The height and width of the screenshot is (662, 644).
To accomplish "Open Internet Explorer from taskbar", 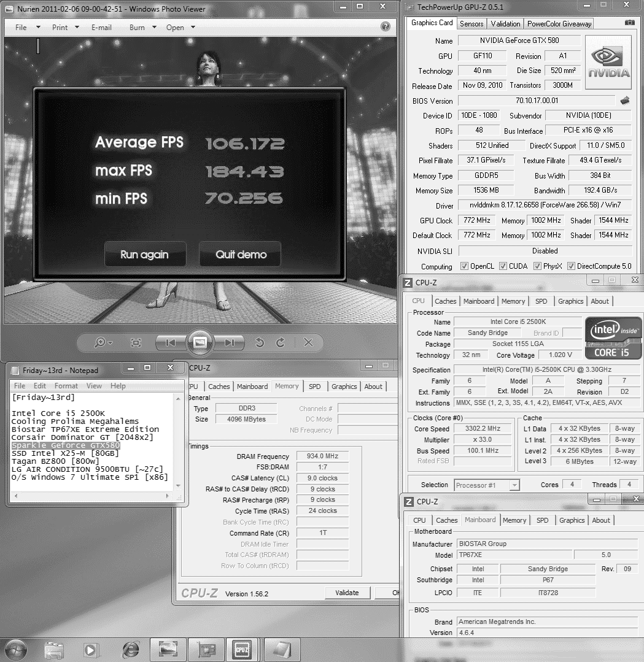I will [x=130, y=650].
